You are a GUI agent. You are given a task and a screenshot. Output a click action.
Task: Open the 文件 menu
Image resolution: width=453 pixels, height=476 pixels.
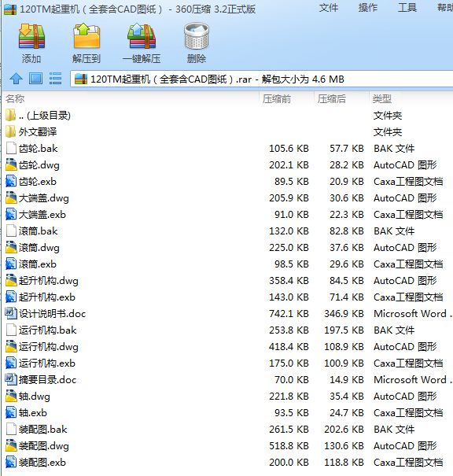coord(329,8)
